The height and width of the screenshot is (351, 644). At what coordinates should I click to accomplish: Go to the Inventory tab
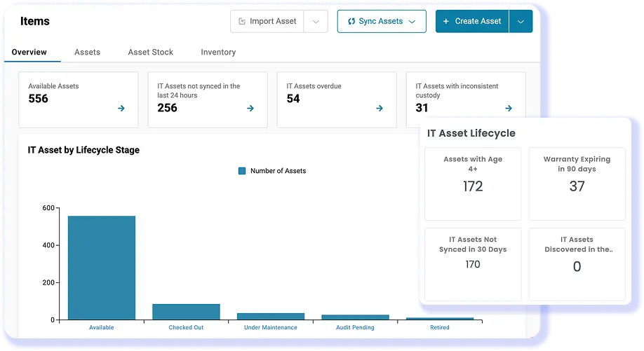click(x=218, y=53)
